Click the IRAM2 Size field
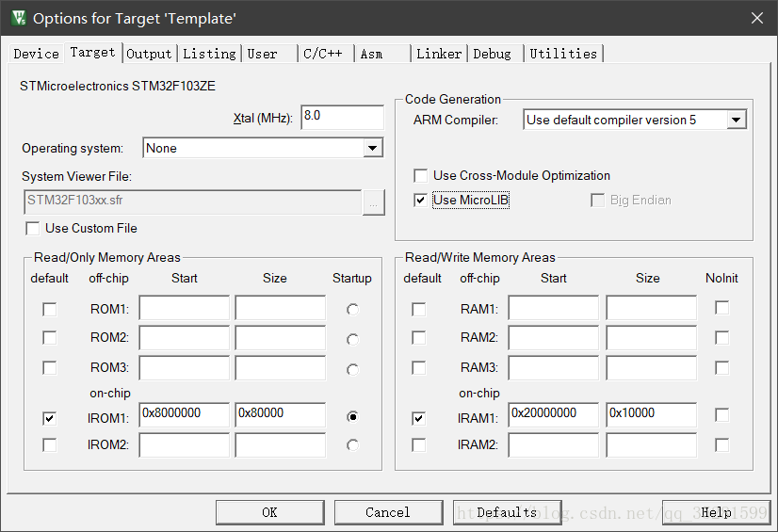This screenshot has width=778, height=532. pos(652,445)
